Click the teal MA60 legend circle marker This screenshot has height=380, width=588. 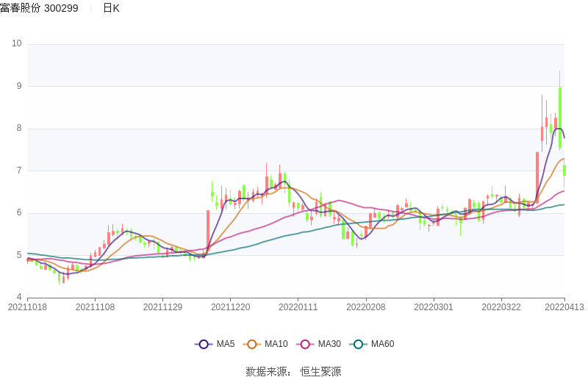(x=359, y=344)
